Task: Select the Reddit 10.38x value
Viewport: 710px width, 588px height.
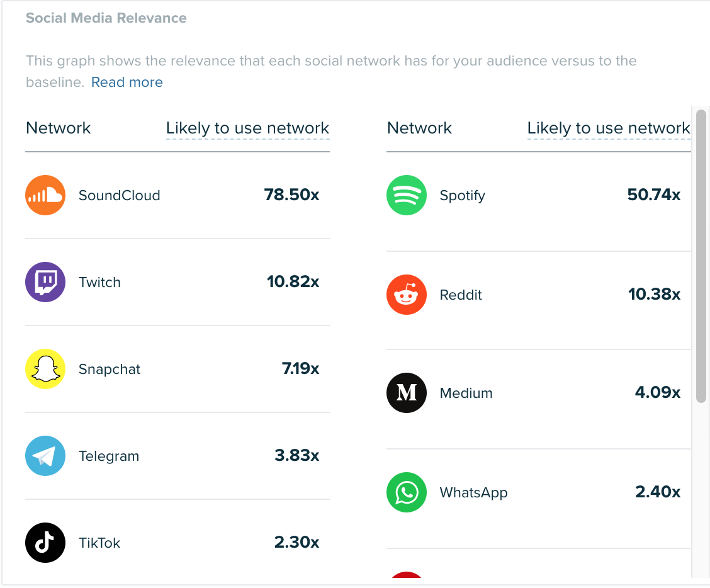Action: point(655,295)
